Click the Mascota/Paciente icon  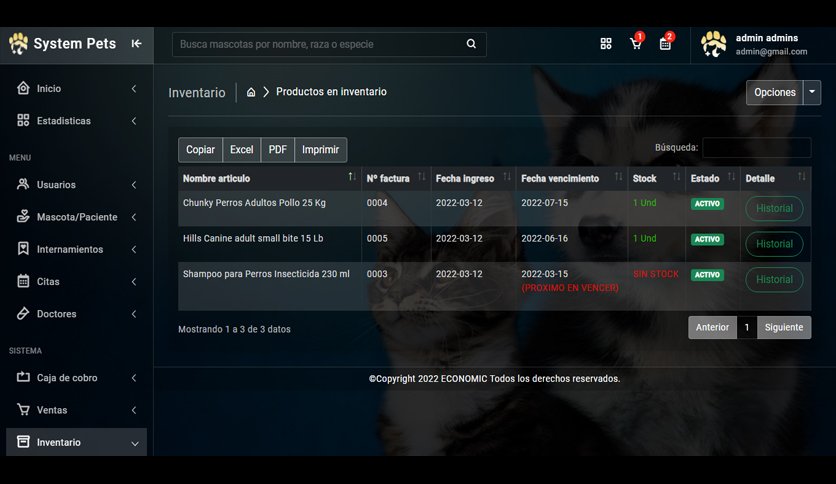(23, 216)
